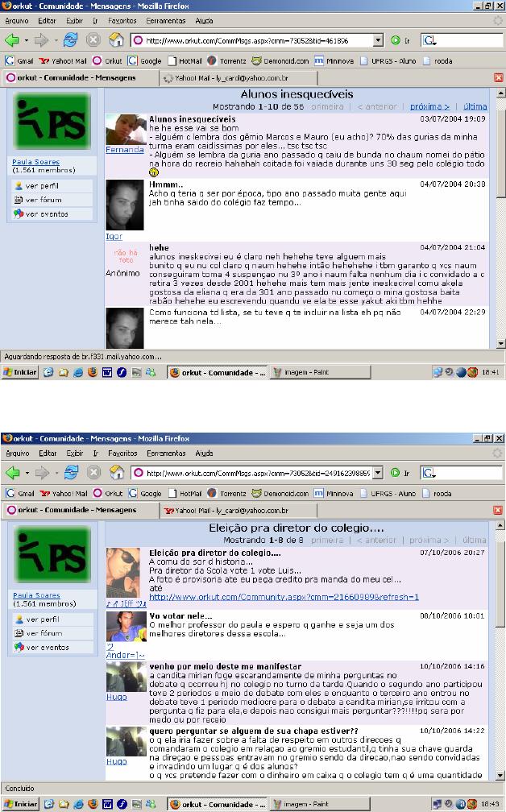Click the Fernanda profile picture
Viewport: 506px width, 812px height.
point(125,130)
